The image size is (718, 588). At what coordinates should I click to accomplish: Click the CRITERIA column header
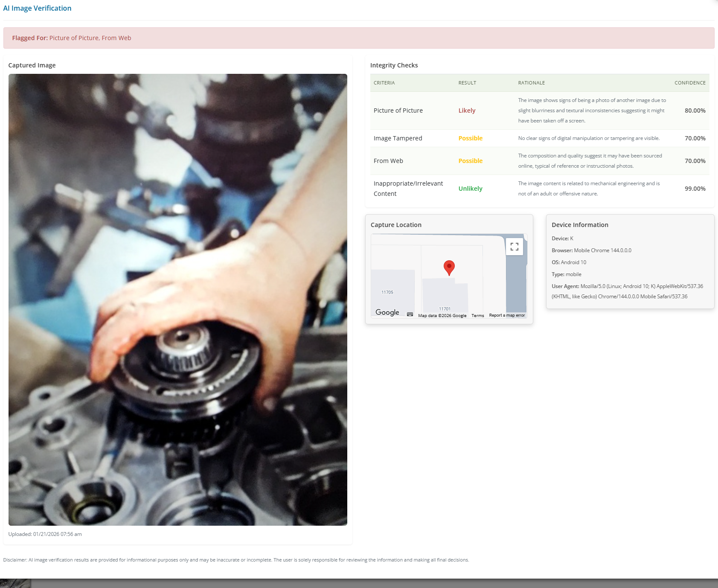pos(384,83)
